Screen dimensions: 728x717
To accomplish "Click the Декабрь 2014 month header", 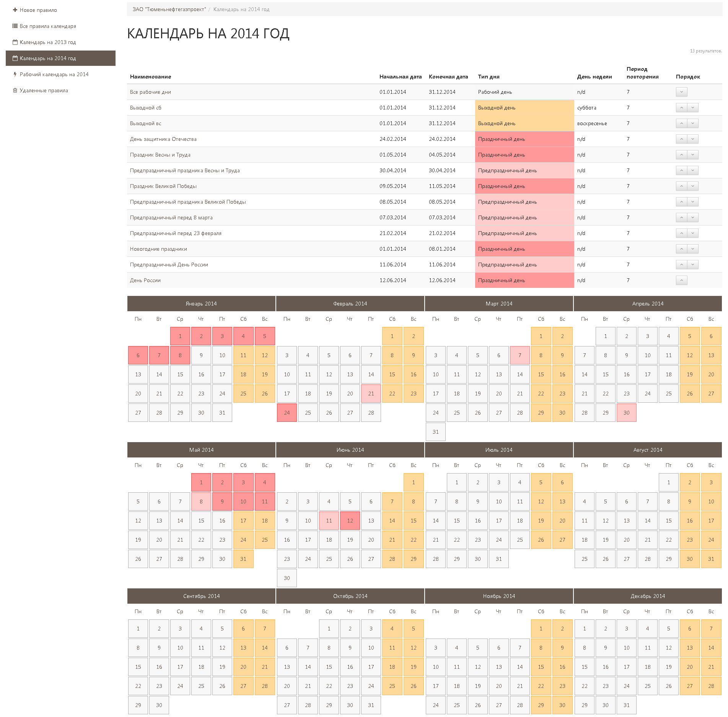I will 648,596.
